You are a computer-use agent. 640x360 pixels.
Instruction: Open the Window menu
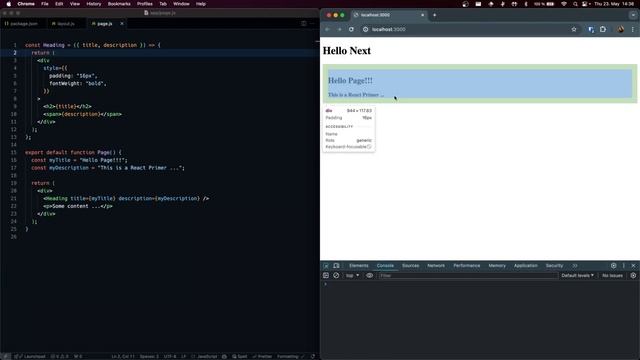[181, 4]
